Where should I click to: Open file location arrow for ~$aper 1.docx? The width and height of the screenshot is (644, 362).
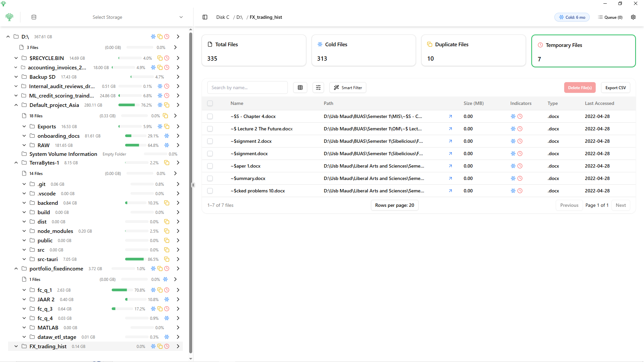[x=450, y=166]
